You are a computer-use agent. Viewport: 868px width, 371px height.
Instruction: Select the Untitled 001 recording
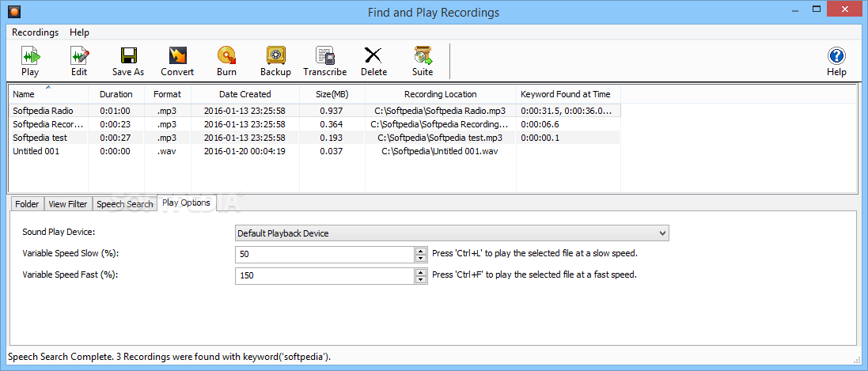point(314,151)
